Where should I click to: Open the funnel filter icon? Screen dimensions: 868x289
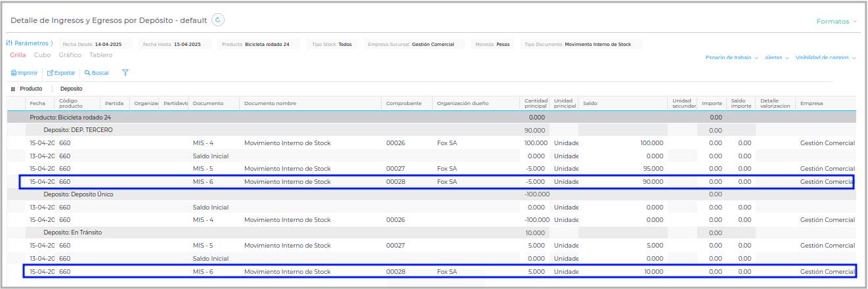pyautogui.click(x=125, y=73)
